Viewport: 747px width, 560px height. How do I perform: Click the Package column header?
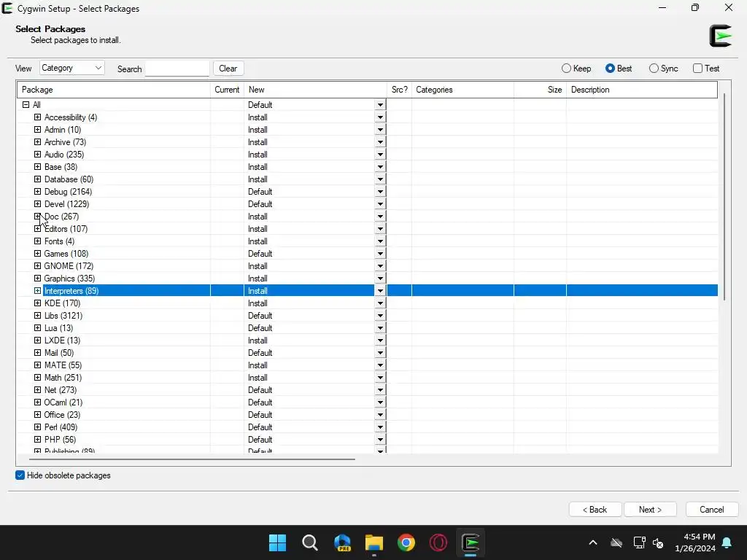click(114, 90)
